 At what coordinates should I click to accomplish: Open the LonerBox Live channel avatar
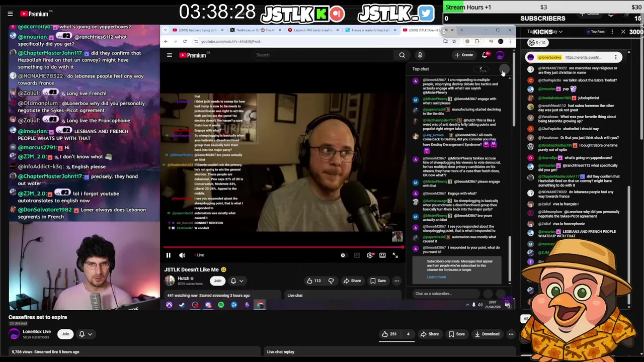pyautogui.click(x=14, y=334)
